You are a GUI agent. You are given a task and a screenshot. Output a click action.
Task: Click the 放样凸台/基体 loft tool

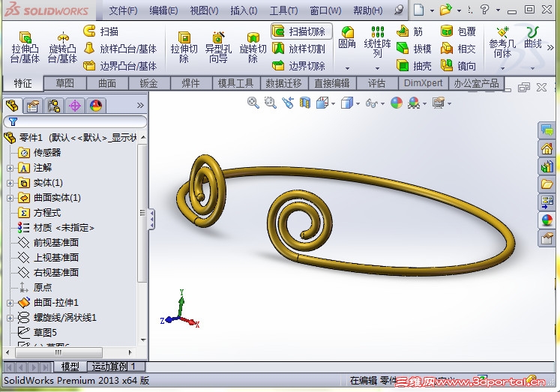(x=121, y=49)
